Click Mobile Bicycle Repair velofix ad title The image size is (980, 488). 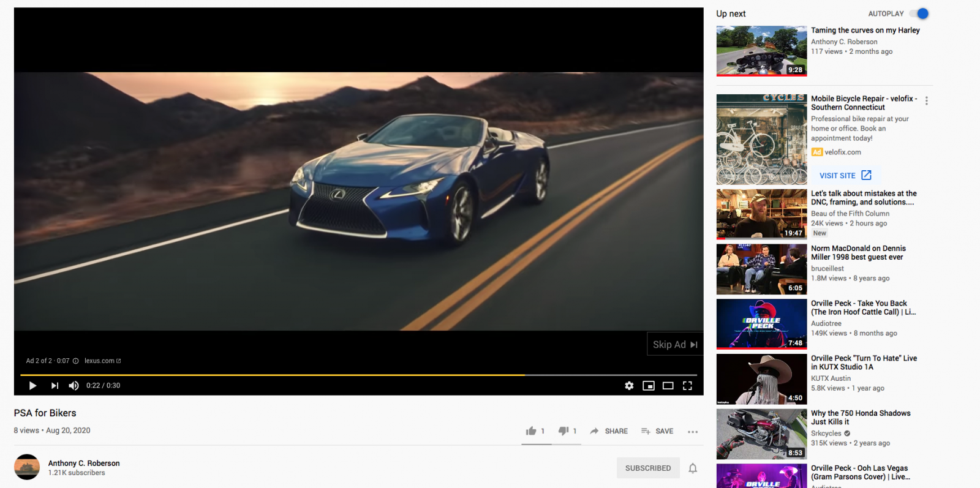(x=864, y=103)
